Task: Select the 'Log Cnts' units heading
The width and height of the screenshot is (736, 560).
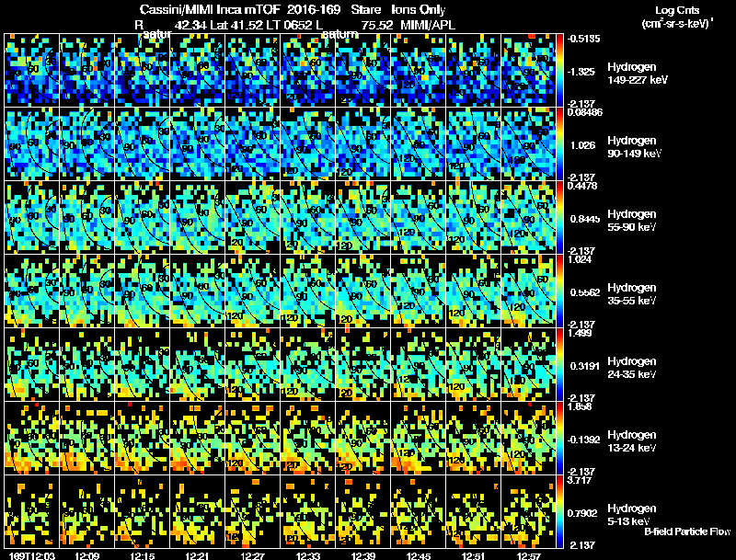Action: tap(677, 10)
